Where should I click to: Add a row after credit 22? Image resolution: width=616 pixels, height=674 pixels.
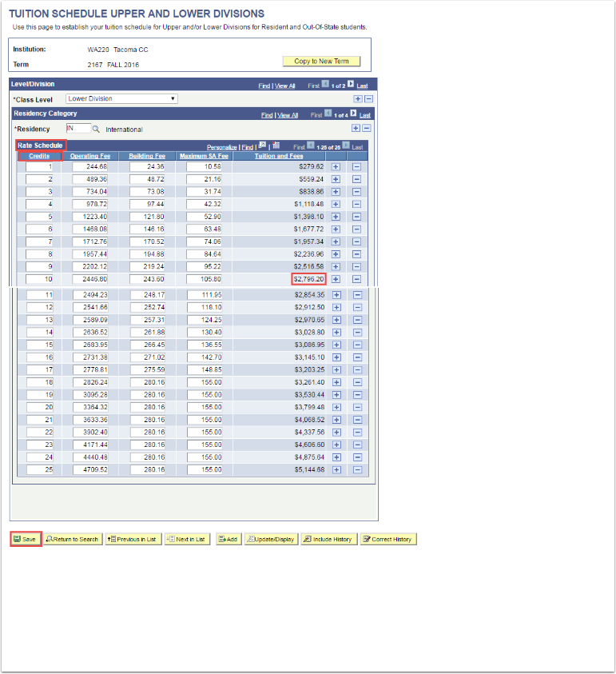(x=337, y=433)
